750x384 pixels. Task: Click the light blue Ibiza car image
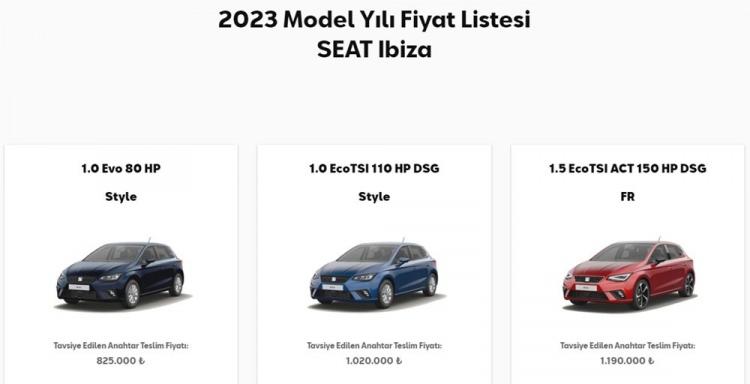374,273
